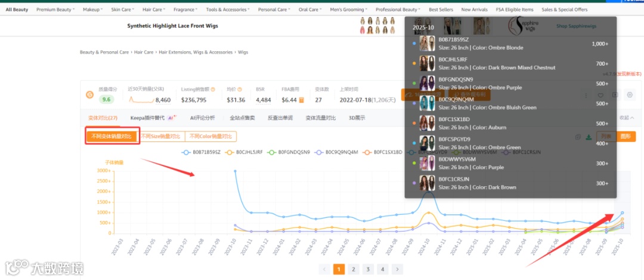Open the Keepa插件替代 tab
Screen dimensions: 644x280
[x=147, y=118]
